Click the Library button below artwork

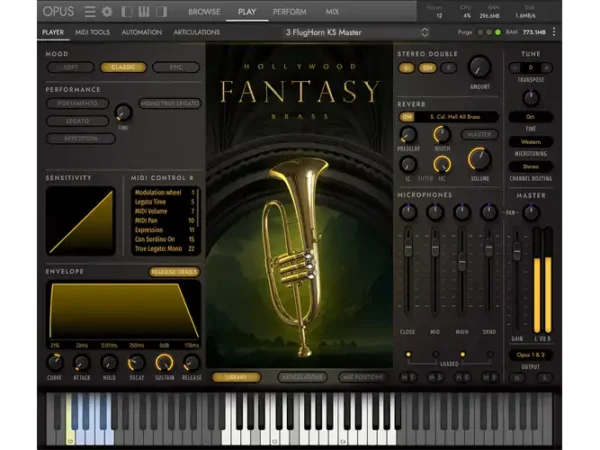click(x=236, y=377)
